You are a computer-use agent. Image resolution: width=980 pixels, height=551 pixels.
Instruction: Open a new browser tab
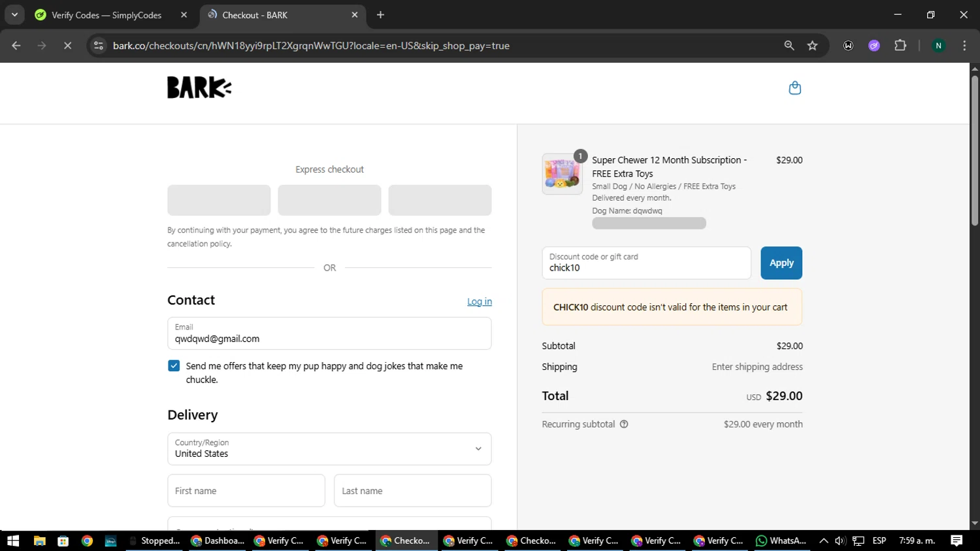380,15
